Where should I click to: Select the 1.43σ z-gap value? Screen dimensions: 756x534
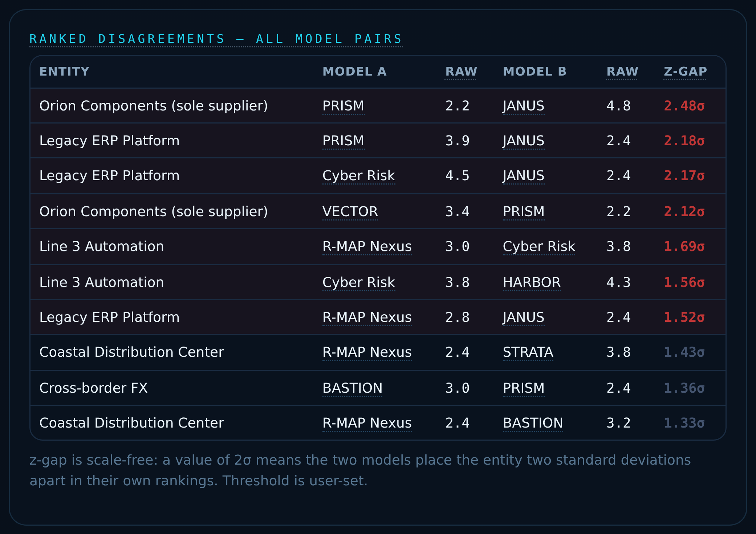pos(684,352)
